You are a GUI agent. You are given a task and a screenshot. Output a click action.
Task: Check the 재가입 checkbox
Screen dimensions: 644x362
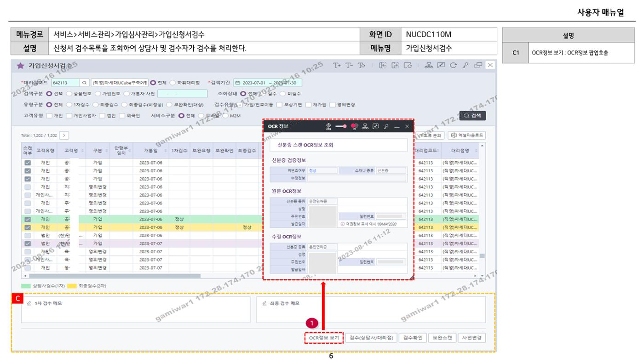(x=309, y=104)
